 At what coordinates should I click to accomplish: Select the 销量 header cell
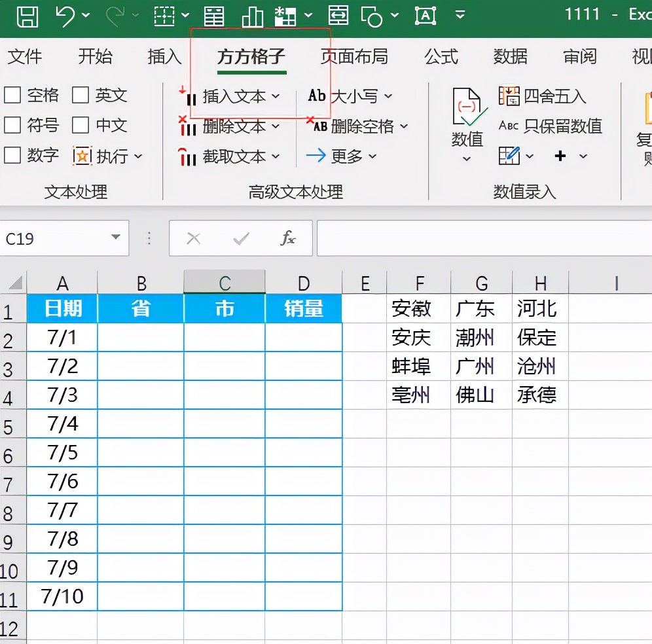[304, 308]
